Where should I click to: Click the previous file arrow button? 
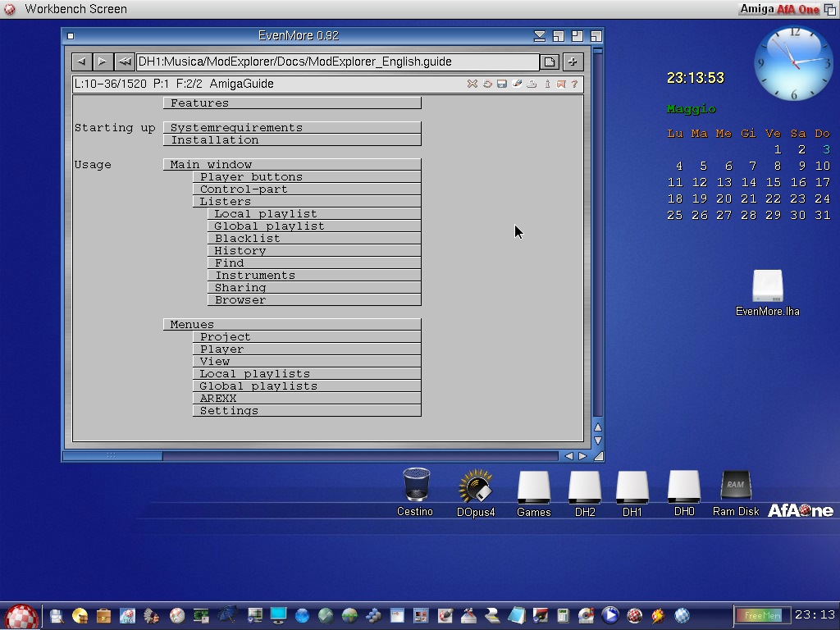point(81,62)
